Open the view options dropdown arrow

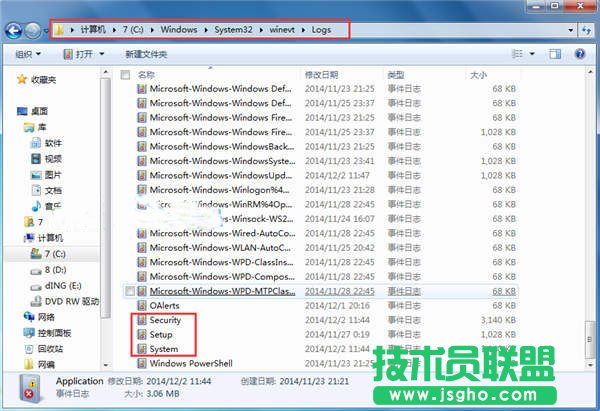[x=532, y=54]
